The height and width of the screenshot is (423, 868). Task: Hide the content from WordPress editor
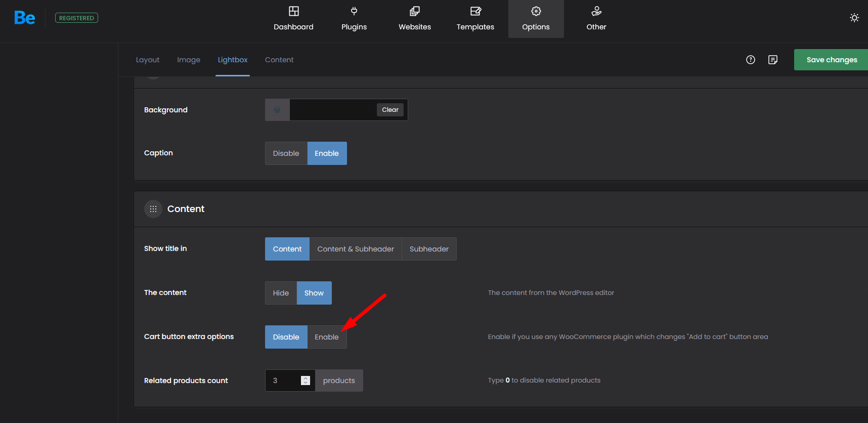coord(281,293)
